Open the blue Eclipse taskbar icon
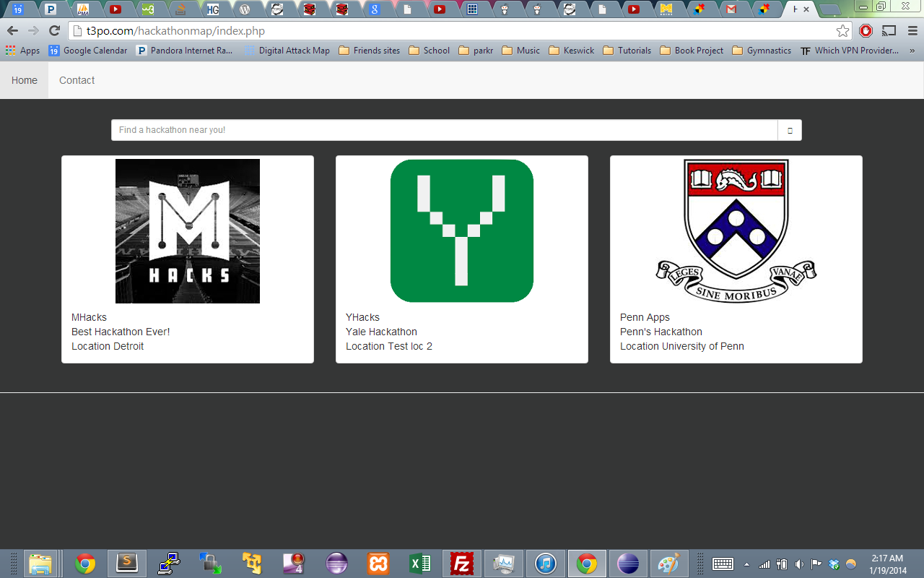Screen dimensions: 924x578 (x=628, y=564)
